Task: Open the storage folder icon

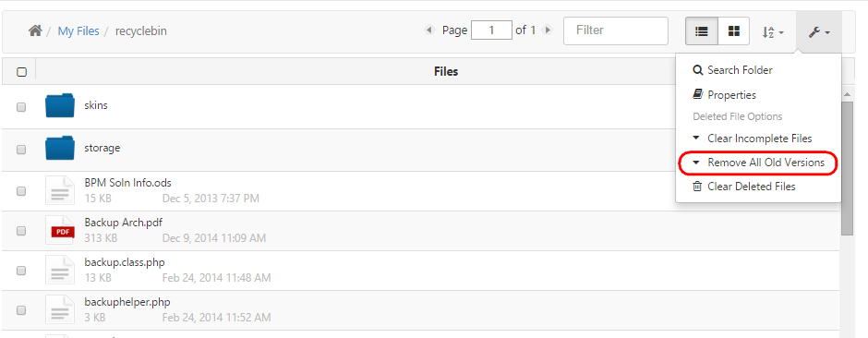Action: [60, 148]
